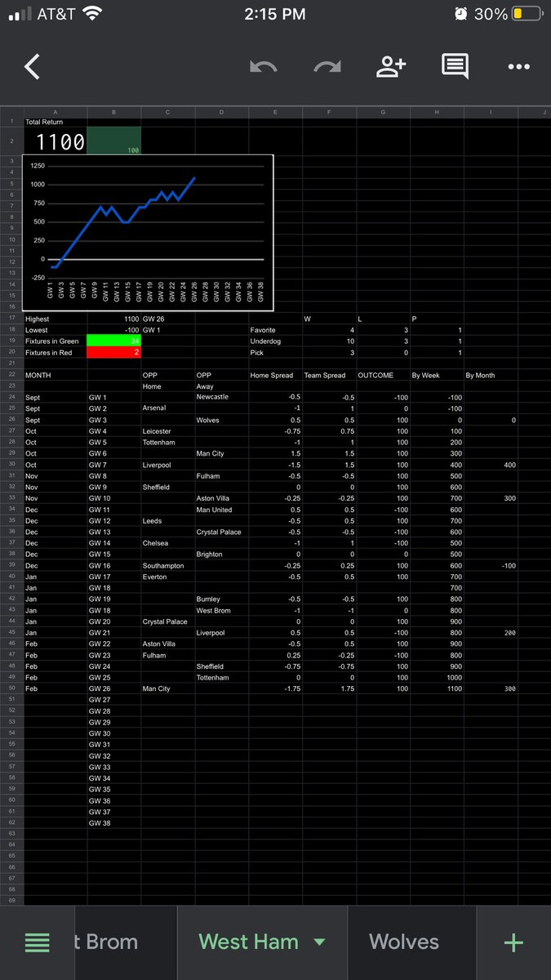Select the column A header
Screen dimensions: 551x980
pyautogui.click(x=56, y=112)
